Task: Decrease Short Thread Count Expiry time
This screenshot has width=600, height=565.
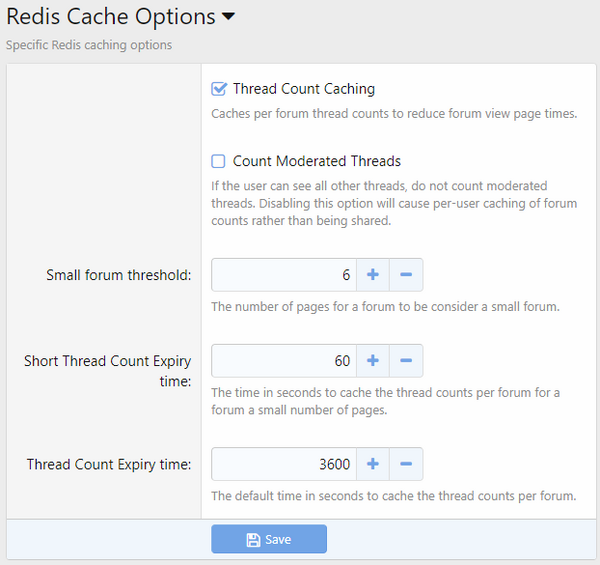Action: [x=406, y=361]
